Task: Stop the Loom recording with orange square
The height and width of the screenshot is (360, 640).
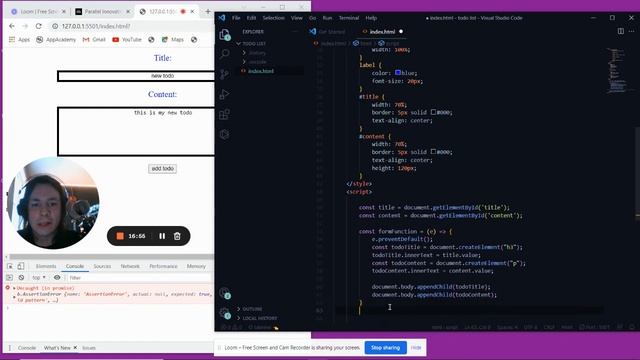Action: click(120, 236)
